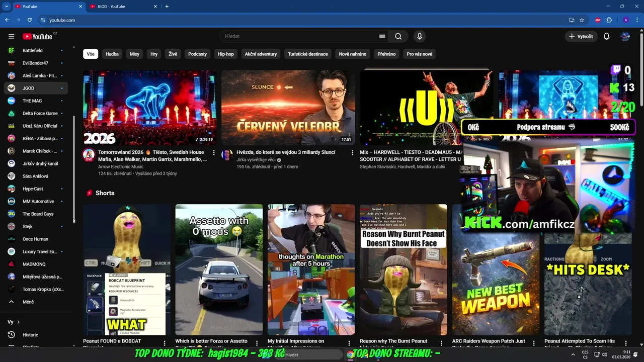644x362 pixels.
Task: Open new browser tab
Action: click(167, 7)
